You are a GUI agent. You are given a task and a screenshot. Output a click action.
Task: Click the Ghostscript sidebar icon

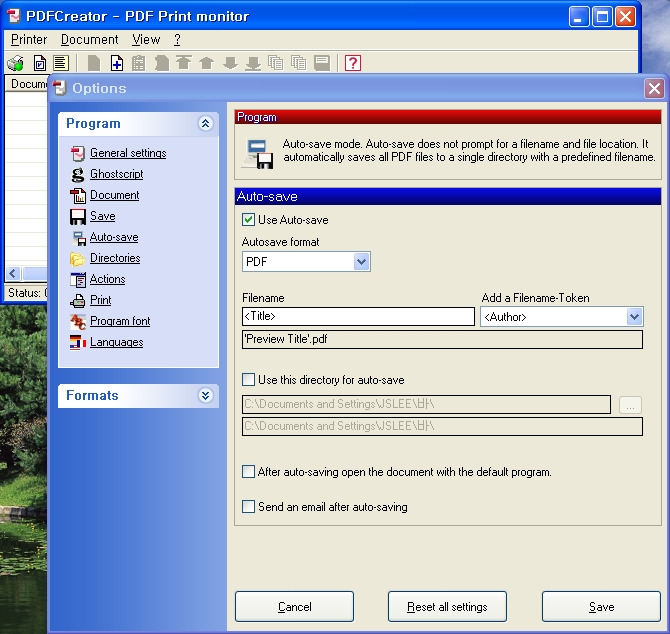tap(78, 174)
